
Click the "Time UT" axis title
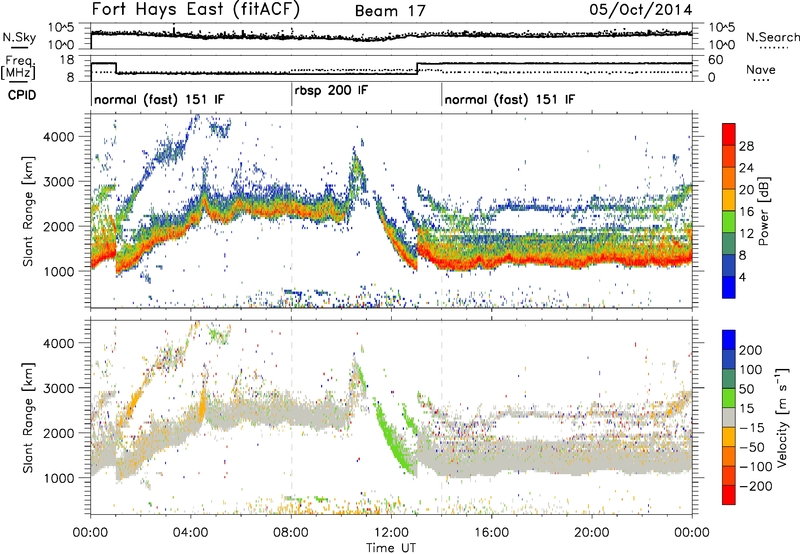pos(391,548)
